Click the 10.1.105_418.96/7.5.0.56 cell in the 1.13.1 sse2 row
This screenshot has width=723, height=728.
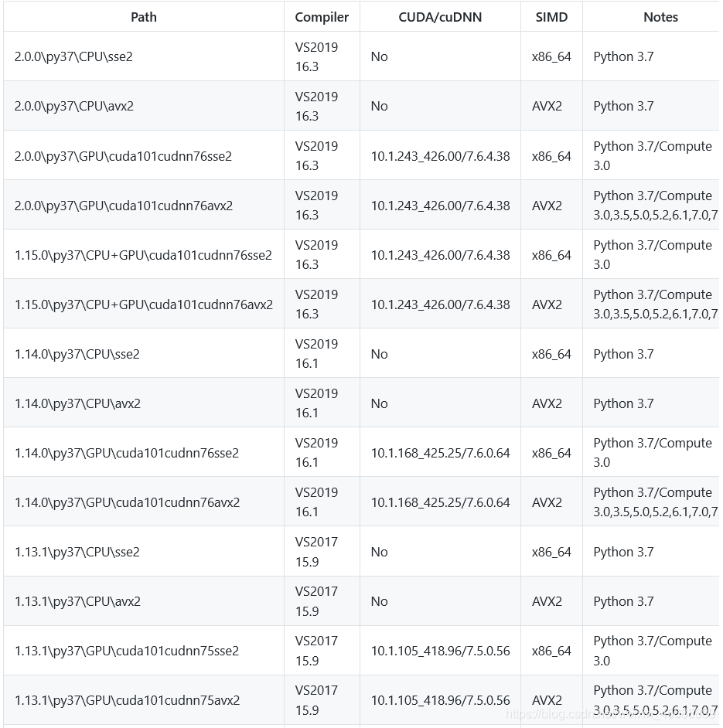[x=440, y=651]
